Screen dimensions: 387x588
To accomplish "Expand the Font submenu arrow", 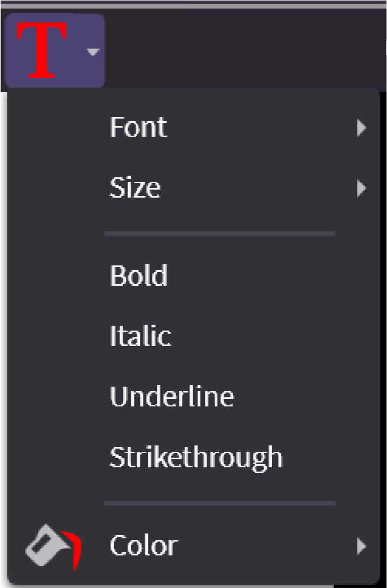I will pyautogui.click(x=361, y=128).
